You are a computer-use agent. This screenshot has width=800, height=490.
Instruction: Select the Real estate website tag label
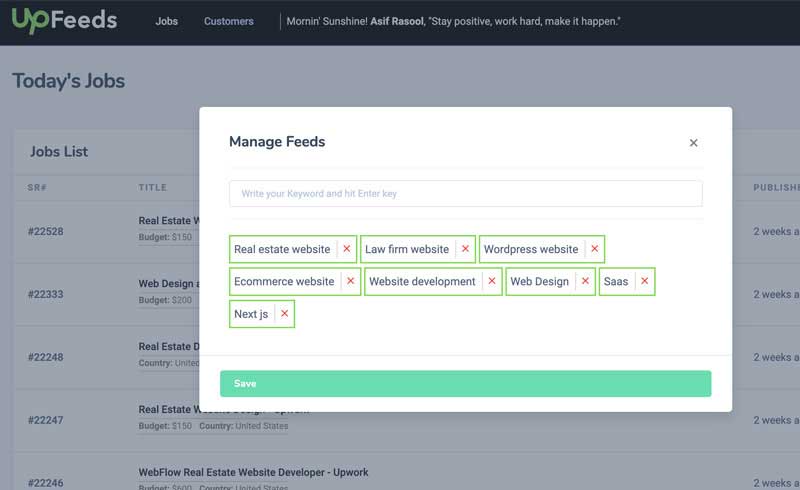[x=282, y=249]
